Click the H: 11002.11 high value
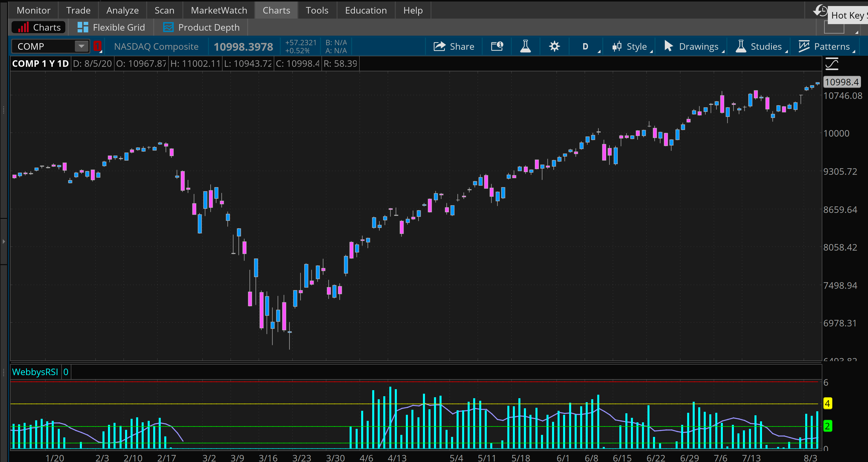Image resolution: width=868 pixels, height=462 pixels. tap(195, 63)
